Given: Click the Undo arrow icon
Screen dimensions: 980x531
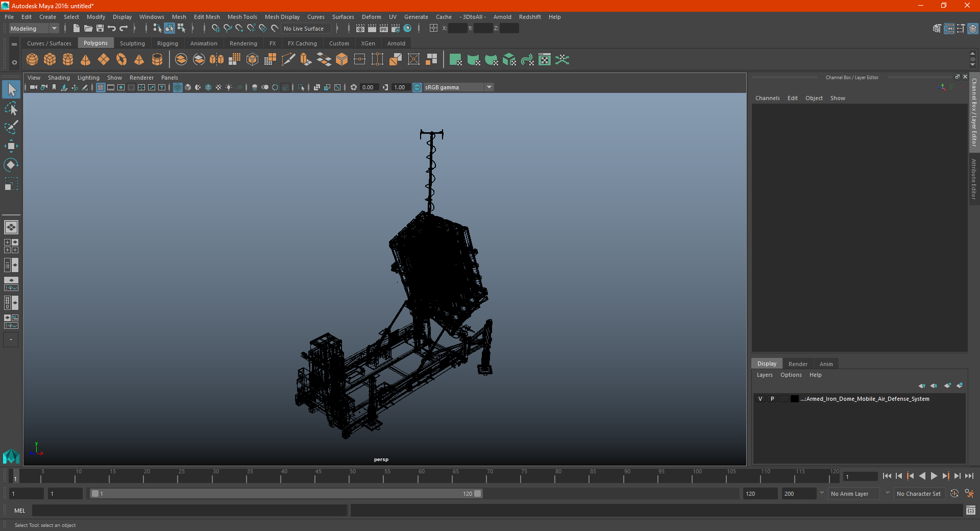Looking at the screenshot, I should (112, 29).
